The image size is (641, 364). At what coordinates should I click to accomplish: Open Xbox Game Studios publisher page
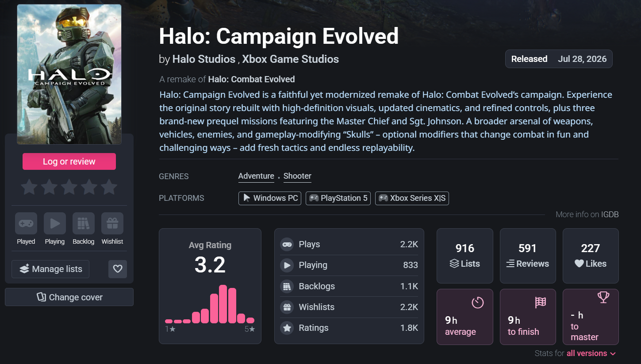tap(291, 59)
